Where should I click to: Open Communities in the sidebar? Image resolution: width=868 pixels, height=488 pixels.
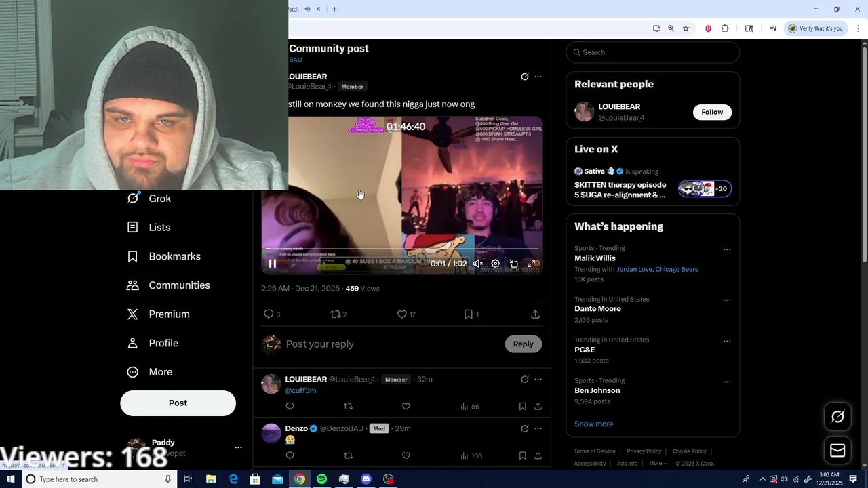point(167,285)
